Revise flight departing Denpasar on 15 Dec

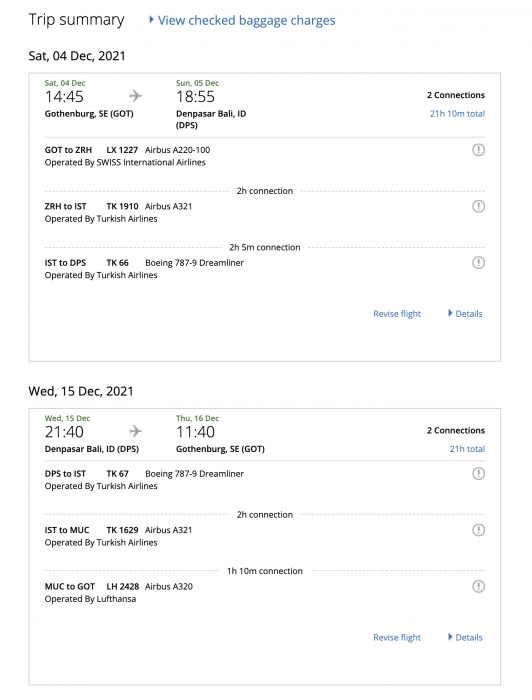pyautogui.click(x=397, y=638)
